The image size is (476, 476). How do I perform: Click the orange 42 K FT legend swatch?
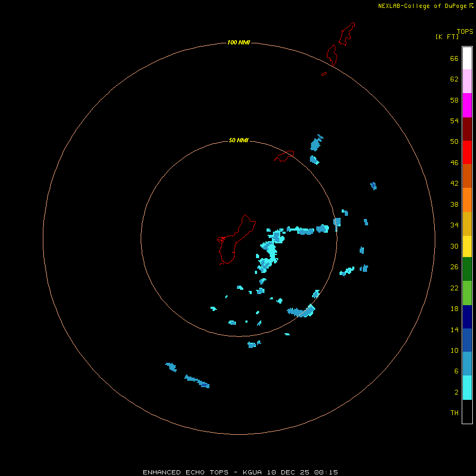(467, 200)
